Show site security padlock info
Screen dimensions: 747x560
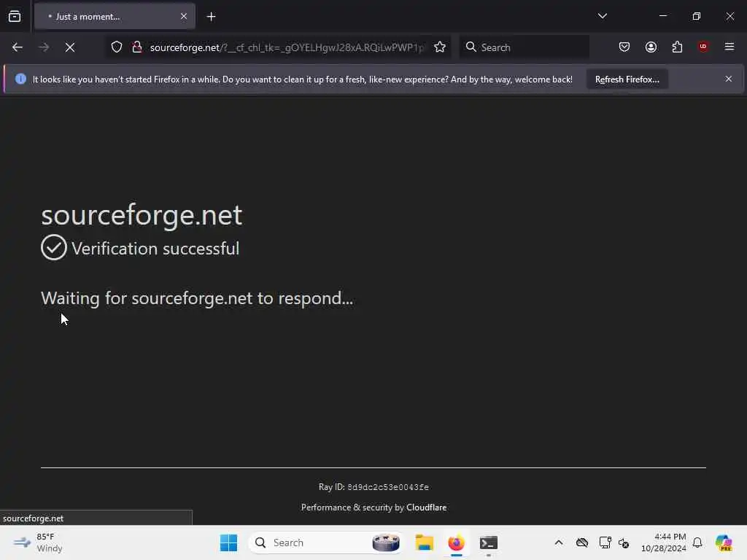[x=137, y=47]
